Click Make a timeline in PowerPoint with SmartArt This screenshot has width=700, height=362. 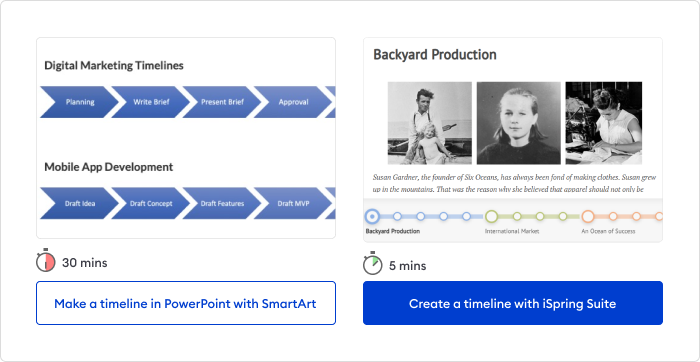[186, 303]
